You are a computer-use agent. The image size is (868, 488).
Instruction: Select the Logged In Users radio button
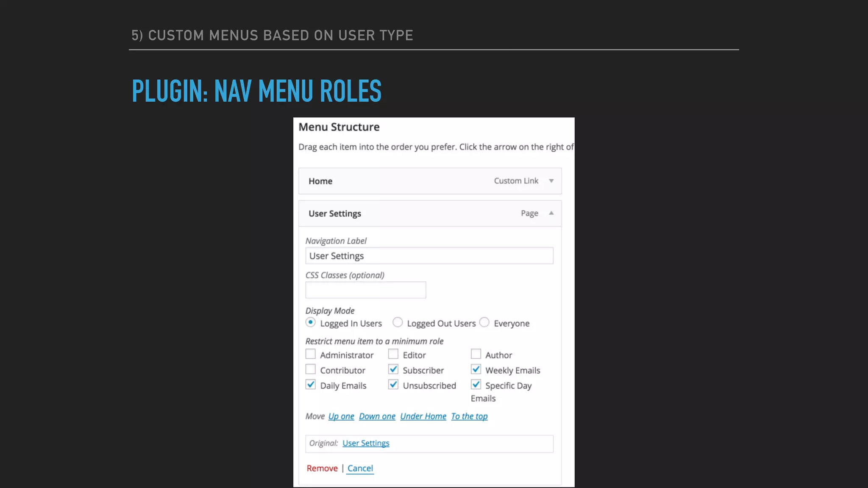[310, 322]
